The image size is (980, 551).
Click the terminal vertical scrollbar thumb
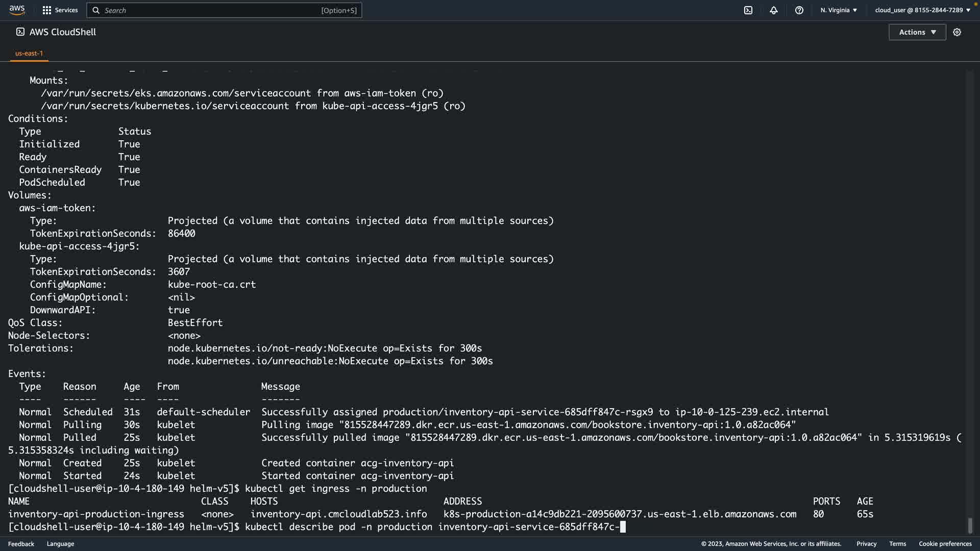pos(970,525)
